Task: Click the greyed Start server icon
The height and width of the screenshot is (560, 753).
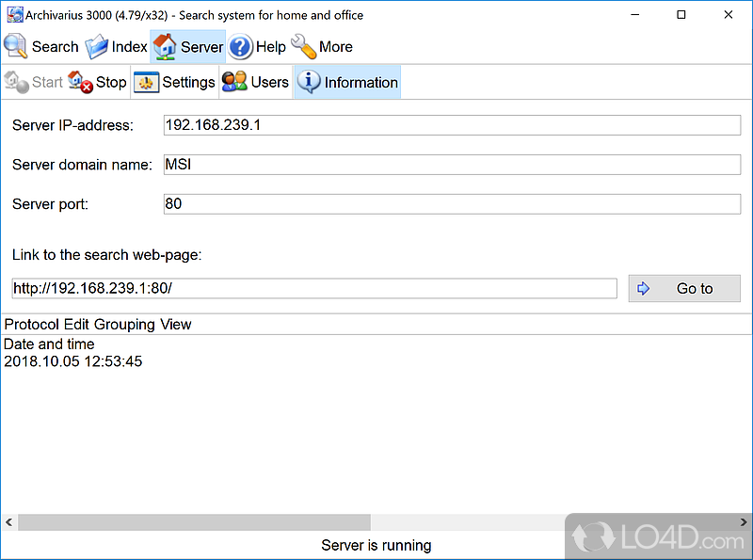Action: coord(16,82)
